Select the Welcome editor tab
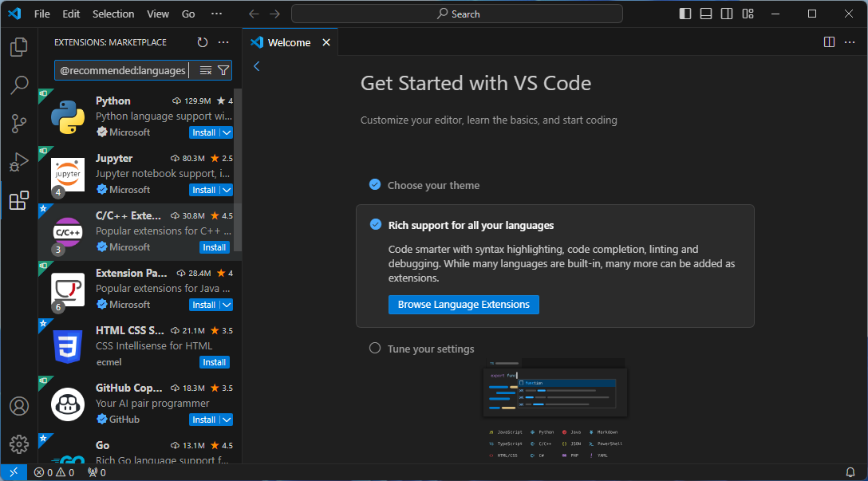Screen dimensions: 868x481 [x=290, y=42]
